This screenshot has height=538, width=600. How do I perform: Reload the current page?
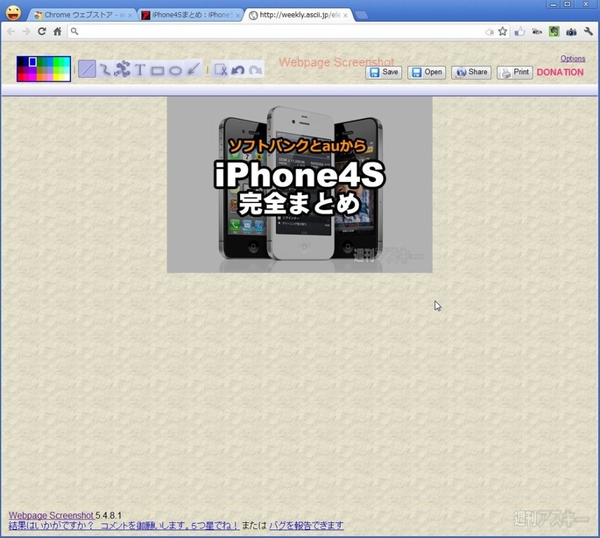pyautogui.click(x=42, y=31)
